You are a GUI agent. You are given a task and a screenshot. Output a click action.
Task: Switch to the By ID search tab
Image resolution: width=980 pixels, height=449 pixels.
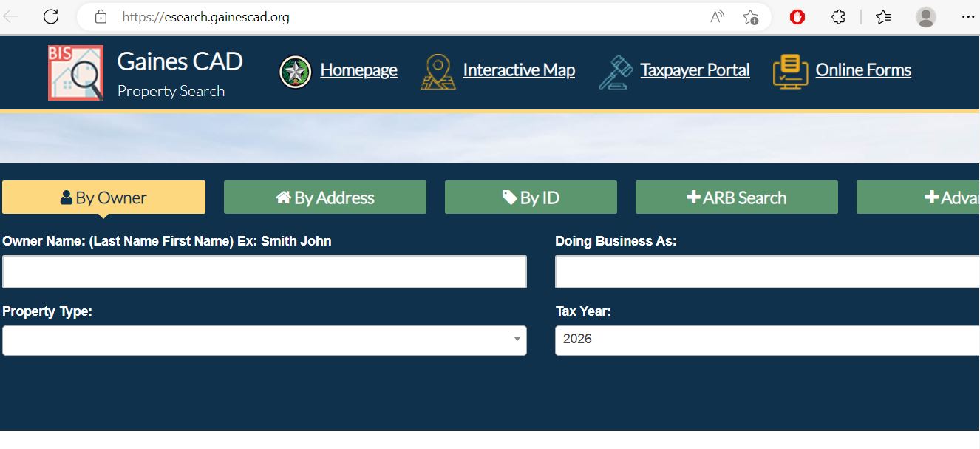[x=530, y=198]
